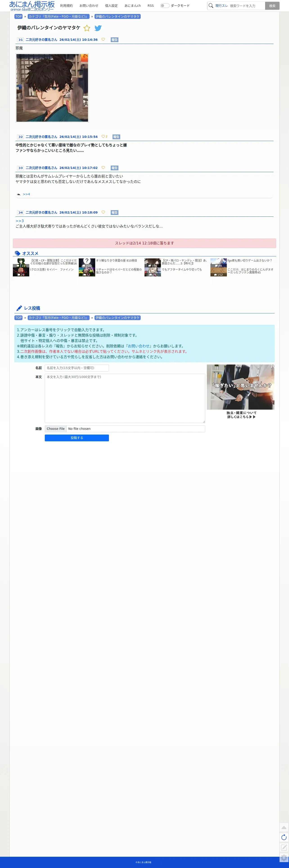
Task: Click the ad info icon on the banner
Action: (x=273, y=366)
